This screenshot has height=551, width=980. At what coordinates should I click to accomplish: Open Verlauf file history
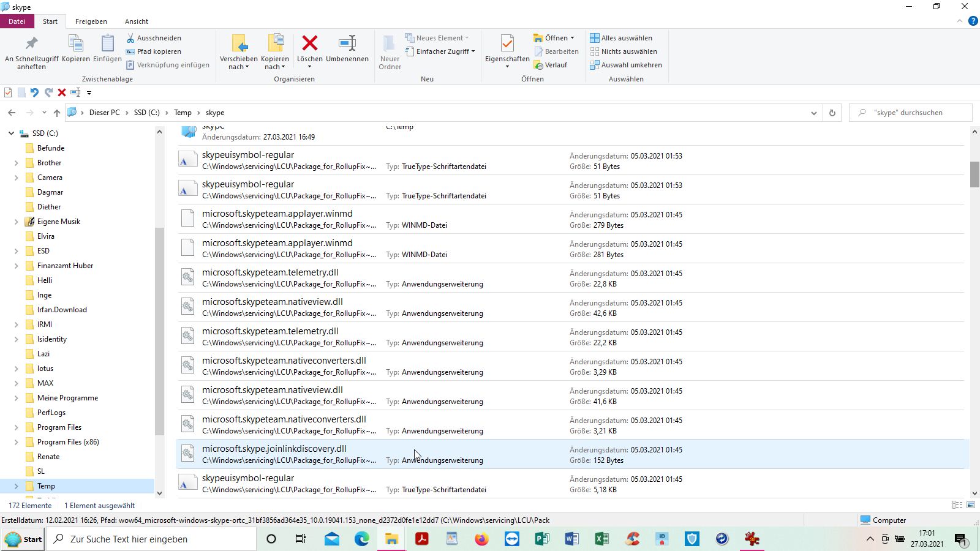tap(551, 65)
